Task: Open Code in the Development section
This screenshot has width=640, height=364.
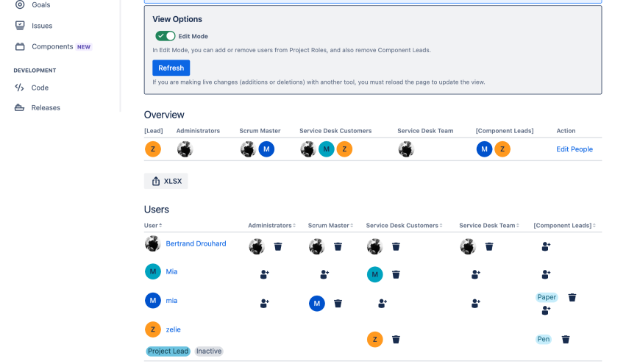Action: pos(40,88)
